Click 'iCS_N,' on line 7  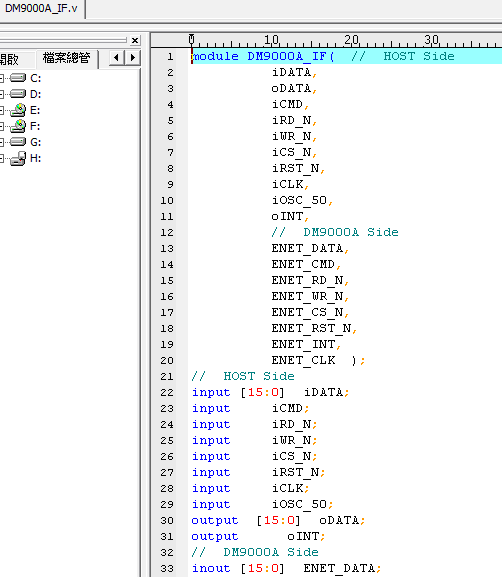click(x=294, y=152)
